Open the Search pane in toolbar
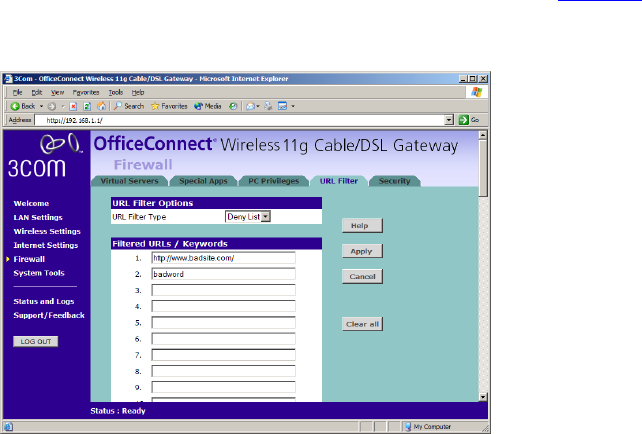This screenshot has width=642, height=434. pyautogui.click(x=129, y=106)
